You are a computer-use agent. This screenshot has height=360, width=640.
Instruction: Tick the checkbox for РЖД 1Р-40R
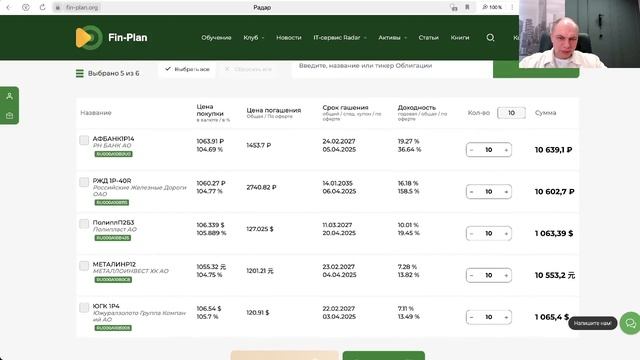click(x=84, y=182)
